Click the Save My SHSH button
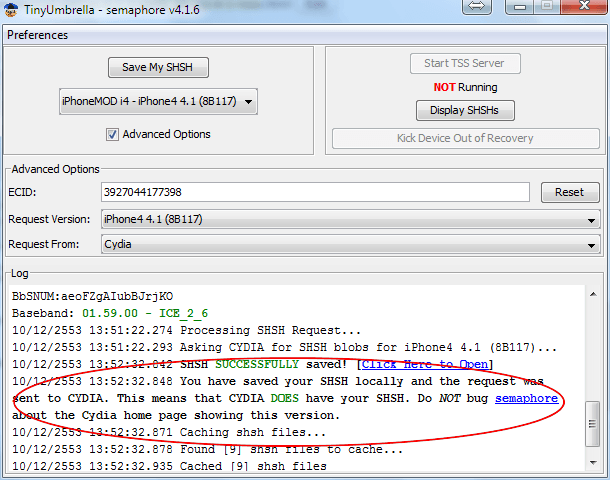Screen dimensions: 610x480 pyautogui.click(x=158, y=68)
